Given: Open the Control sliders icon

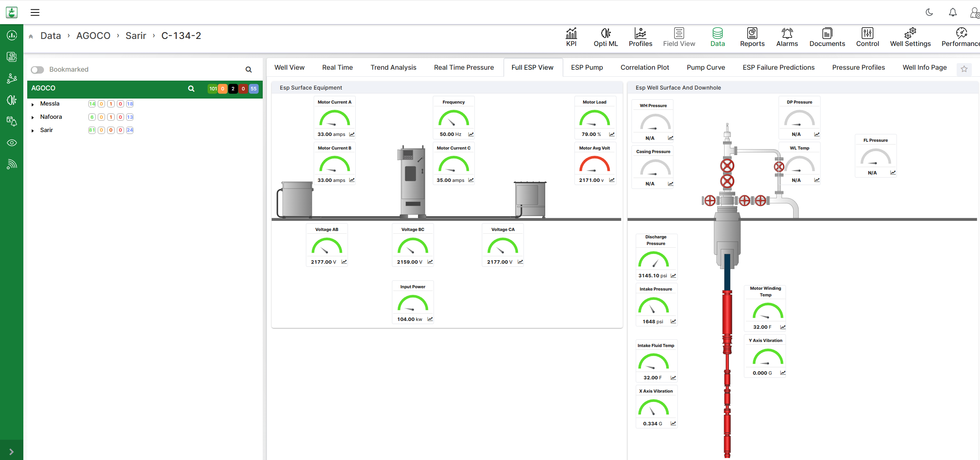Looking at the screenshot, I should click(x=867, y=33).
